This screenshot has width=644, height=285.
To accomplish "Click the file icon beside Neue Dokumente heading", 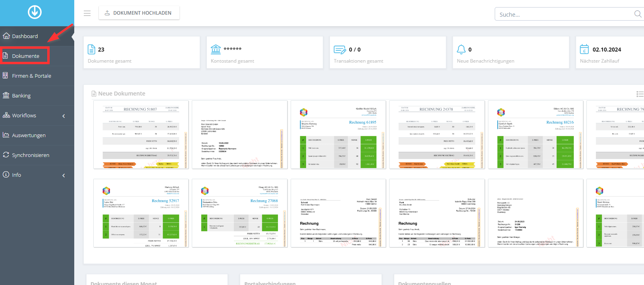I will pos(94,94).
